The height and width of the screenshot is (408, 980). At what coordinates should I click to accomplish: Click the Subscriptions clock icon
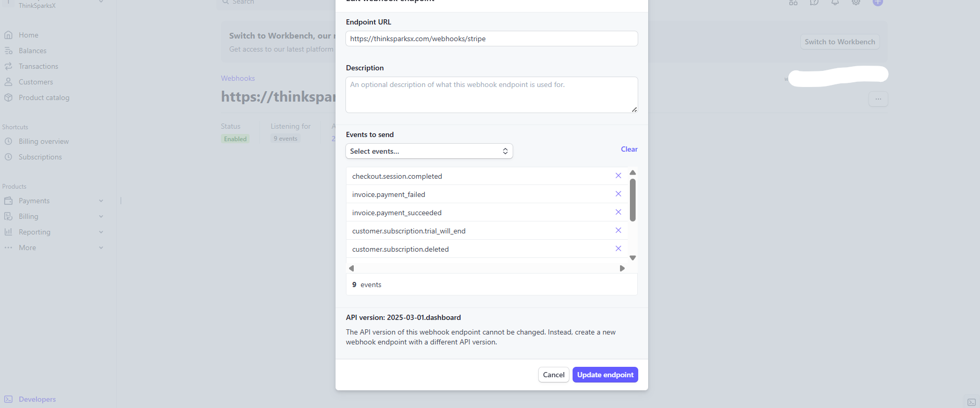[8, 157]
